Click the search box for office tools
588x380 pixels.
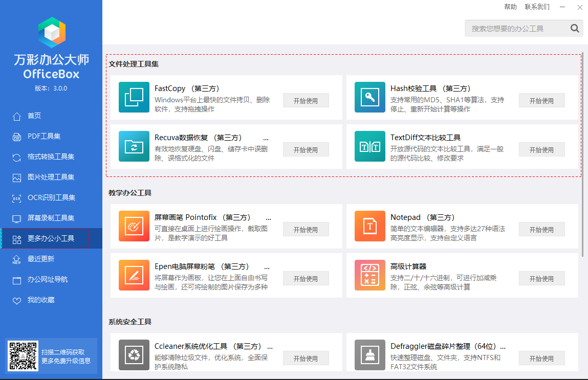[x=516, y=29]
